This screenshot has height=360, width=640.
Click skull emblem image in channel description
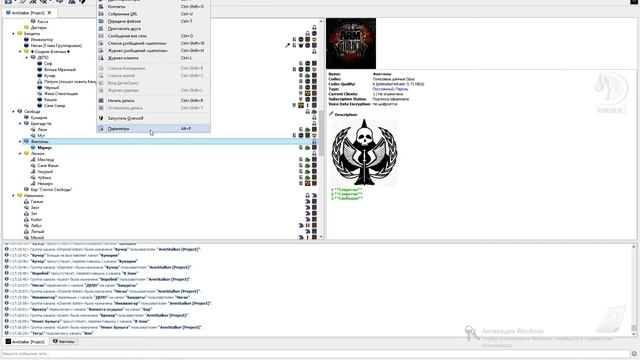[x=364, y=153]
